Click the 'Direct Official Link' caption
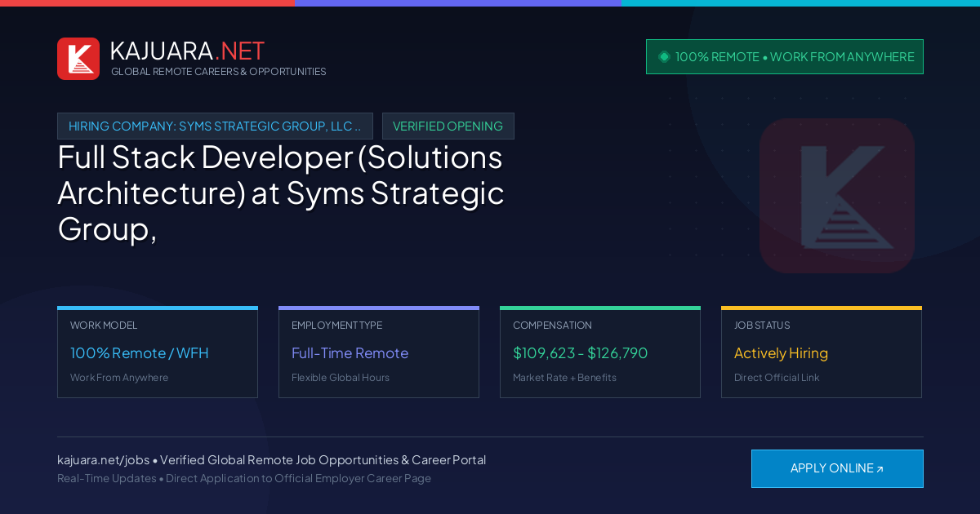The width and height of the screenshot is (980, 514). [x=777, y=378]
